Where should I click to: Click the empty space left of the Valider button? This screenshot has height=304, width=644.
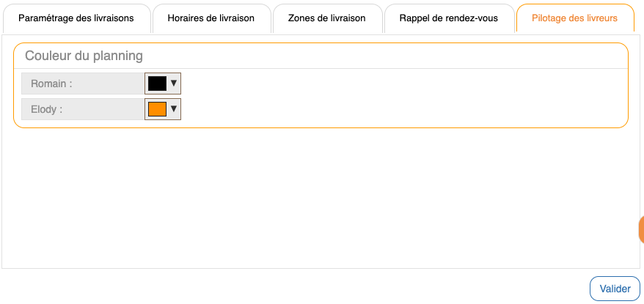pyautogui.click(x=367, y=289)
